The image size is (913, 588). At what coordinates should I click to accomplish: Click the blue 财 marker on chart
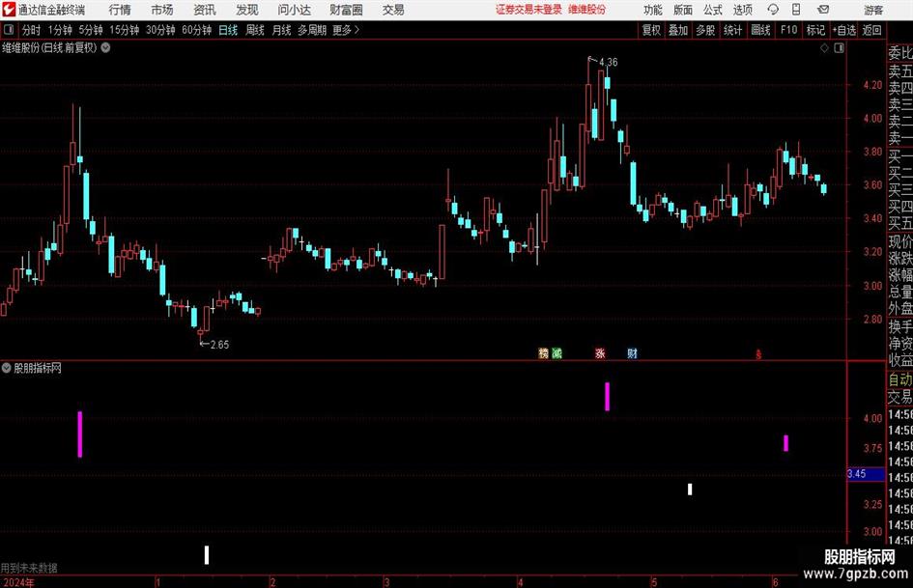pos(633,352)
